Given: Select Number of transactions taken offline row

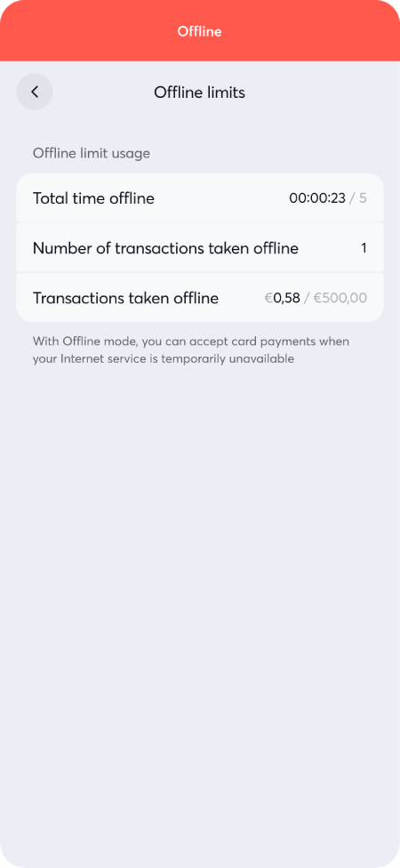Looking at the screenshot, I should tap(200, 248).
